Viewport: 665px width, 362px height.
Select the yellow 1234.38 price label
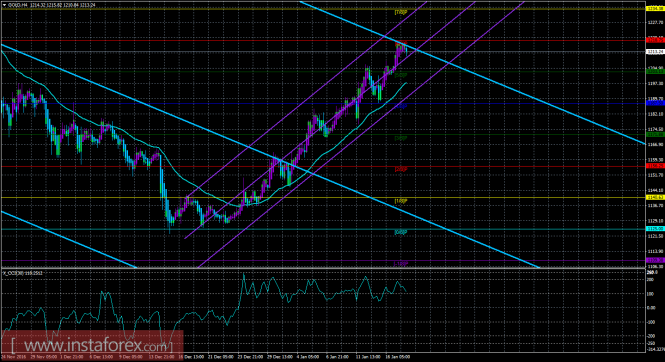(655, 8)
